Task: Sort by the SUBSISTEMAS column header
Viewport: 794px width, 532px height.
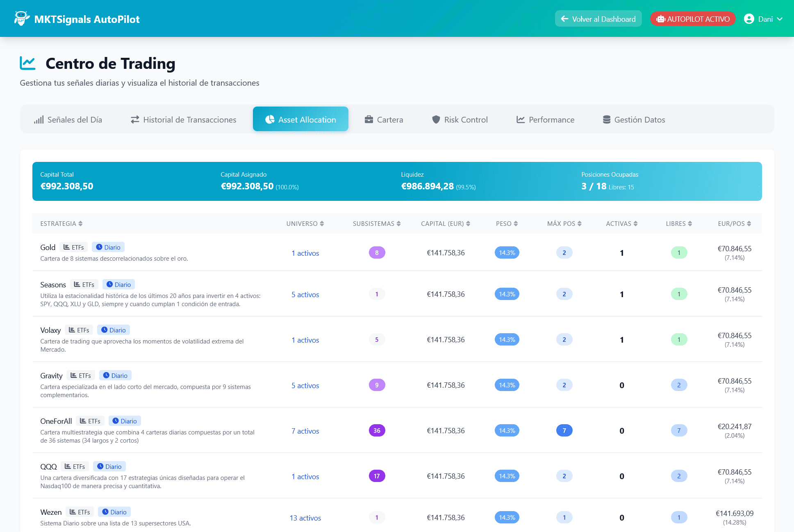Action: coord(376,223)
